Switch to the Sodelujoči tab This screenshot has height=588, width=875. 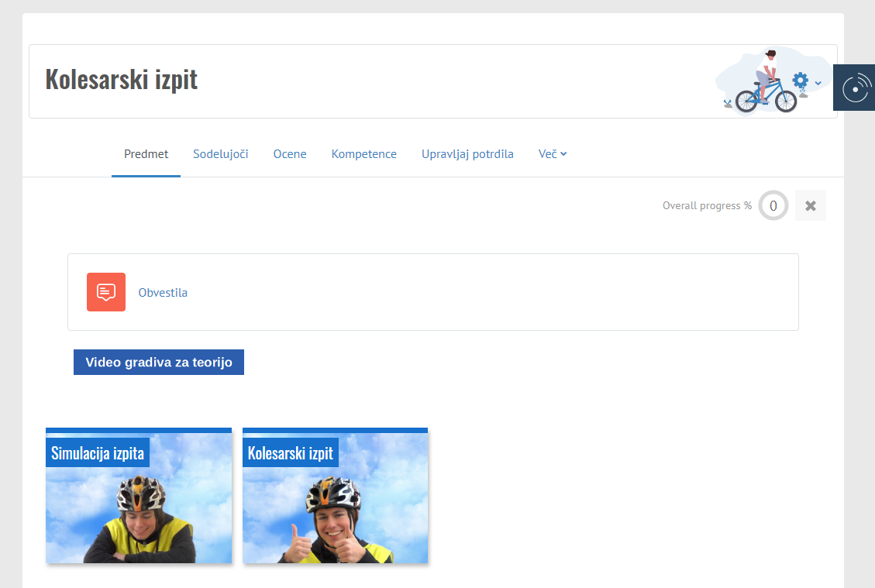pos(220,154)
